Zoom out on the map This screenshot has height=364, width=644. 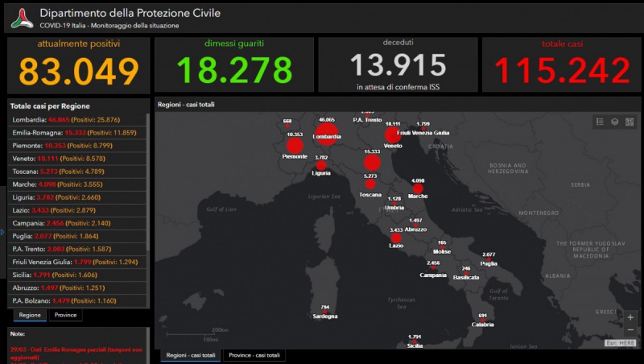630,331
